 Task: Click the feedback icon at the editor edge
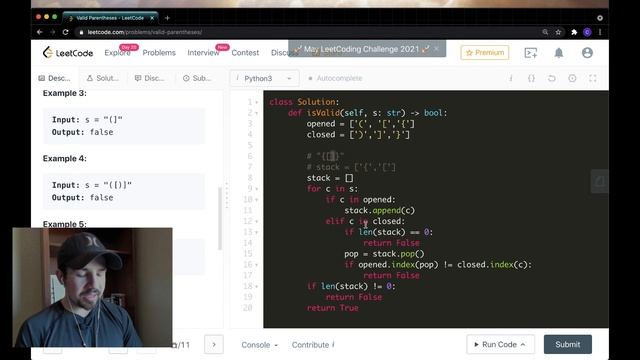[599, 181]
